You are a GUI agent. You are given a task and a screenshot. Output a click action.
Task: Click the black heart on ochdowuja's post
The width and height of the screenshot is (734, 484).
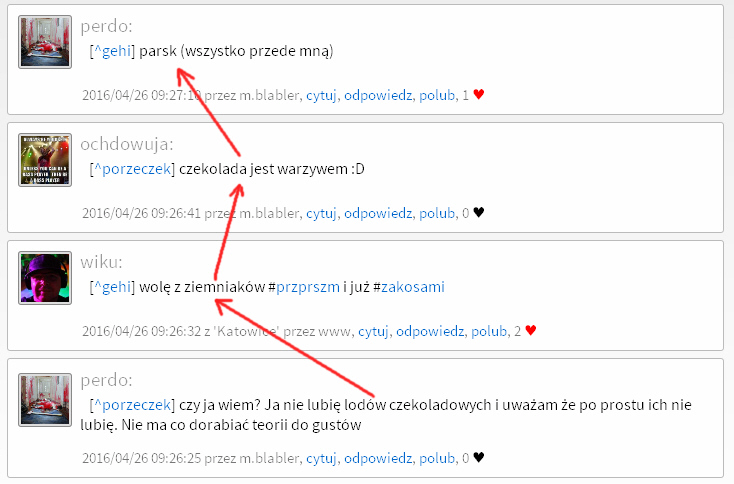tap(478, 213)
